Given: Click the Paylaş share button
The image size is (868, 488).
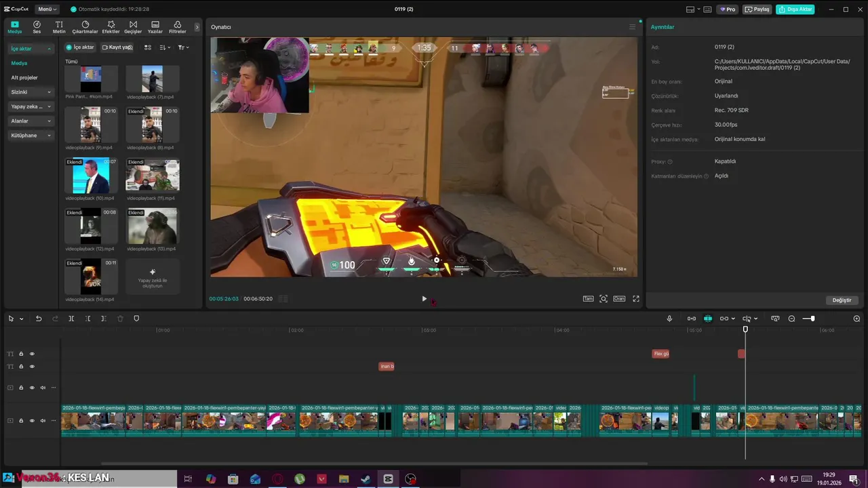Looking at the screenshot, I should (x=757, y=9).
